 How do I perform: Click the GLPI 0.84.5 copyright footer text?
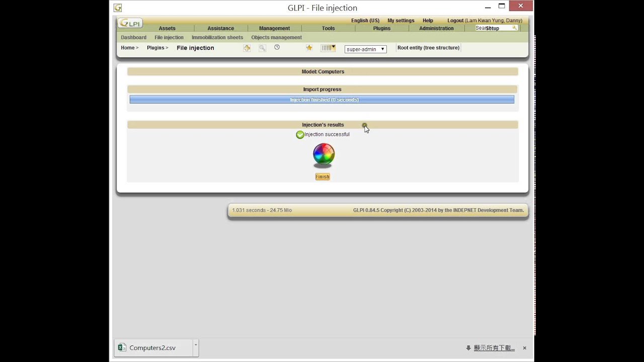(438, 210)
